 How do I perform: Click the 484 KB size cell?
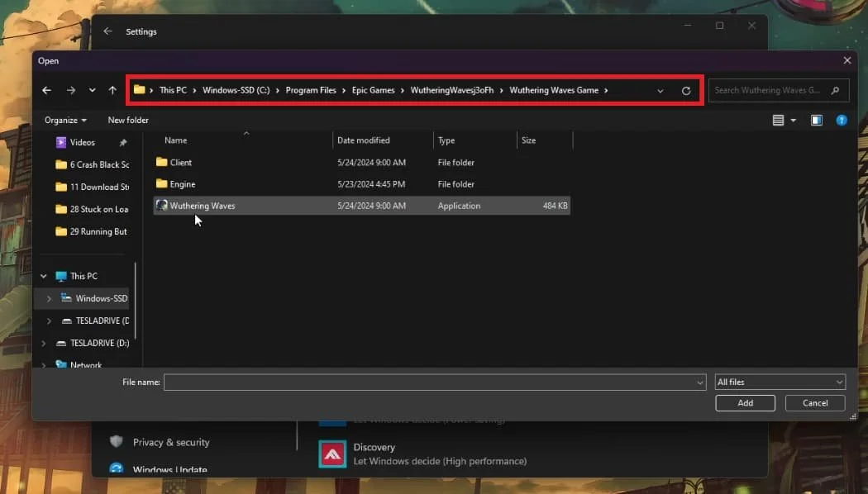(x=555, y=206)
